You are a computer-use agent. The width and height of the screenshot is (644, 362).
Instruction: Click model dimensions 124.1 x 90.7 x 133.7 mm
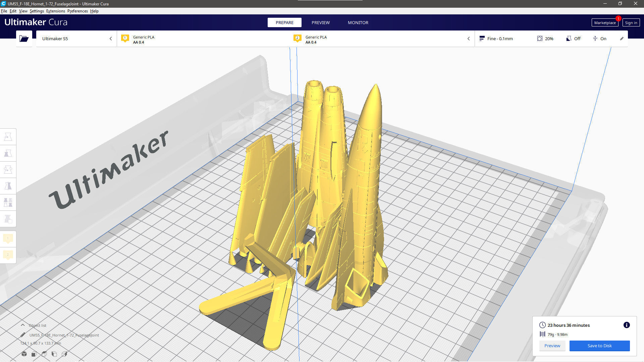41,343
